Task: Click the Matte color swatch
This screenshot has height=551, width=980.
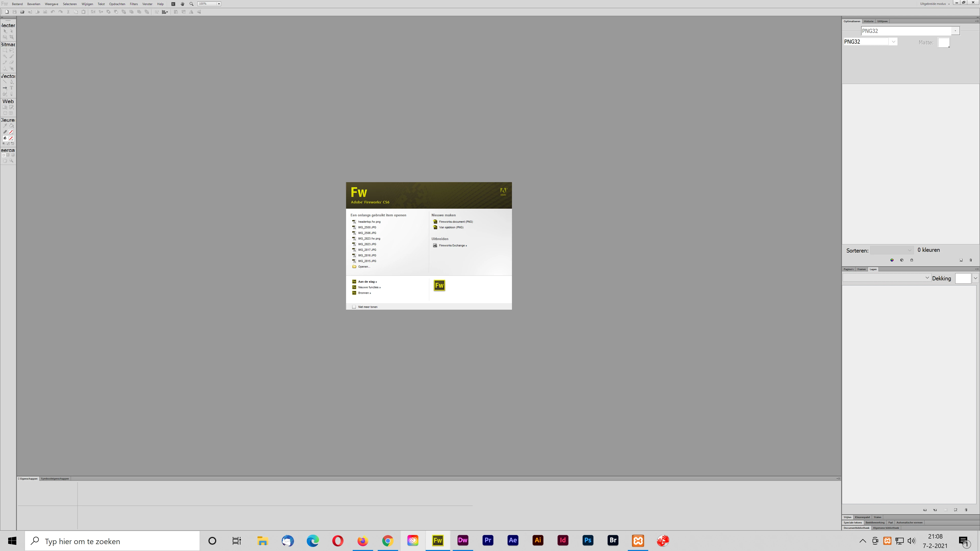Action: click(x=943, y=43)
